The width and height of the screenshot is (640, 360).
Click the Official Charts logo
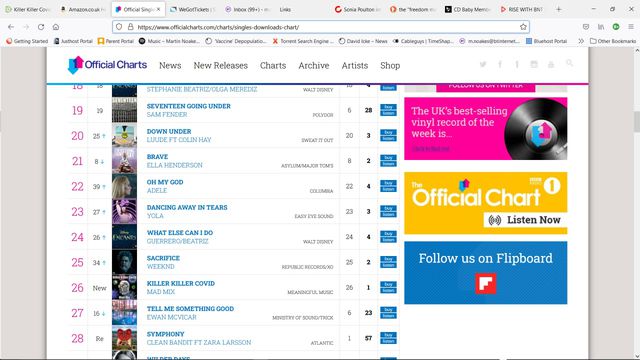pos(107,65)
